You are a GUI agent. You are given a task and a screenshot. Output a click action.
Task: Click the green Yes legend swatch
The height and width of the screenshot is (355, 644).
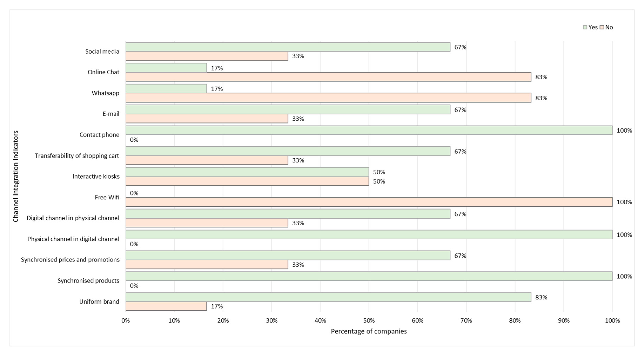click(x=585, y=27)
